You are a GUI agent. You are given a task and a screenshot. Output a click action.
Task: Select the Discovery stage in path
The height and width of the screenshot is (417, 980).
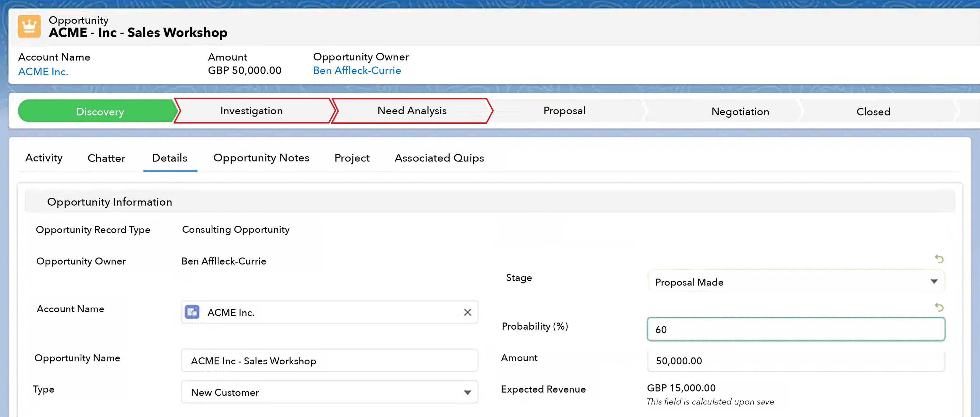pyautogui.click(x=99, y=111)
